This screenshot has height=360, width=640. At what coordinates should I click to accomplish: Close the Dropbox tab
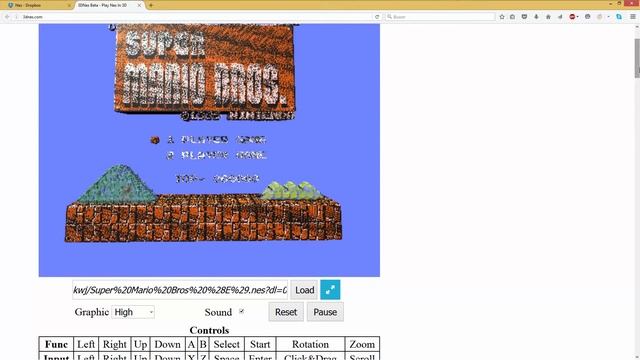tap(69, 5)
